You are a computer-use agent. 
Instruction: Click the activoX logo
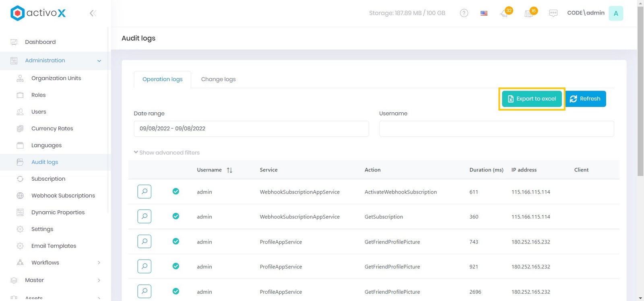[x=38, y=13]
